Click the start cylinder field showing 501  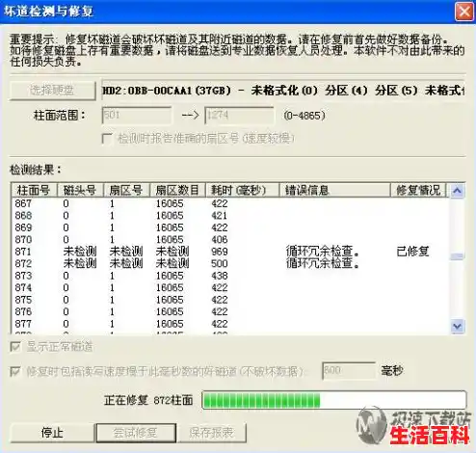point(137,115)
